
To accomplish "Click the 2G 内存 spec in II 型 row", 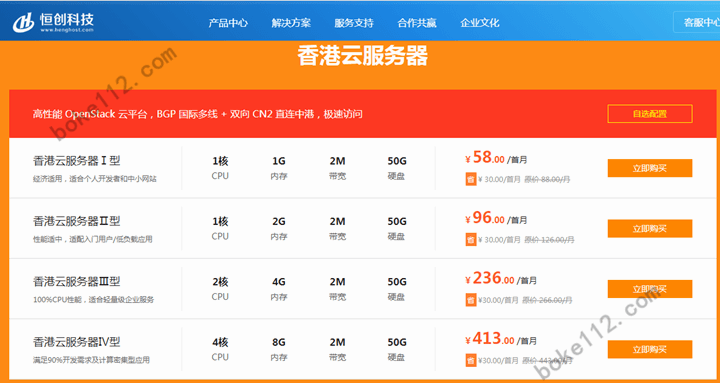I will pos(279,229).
